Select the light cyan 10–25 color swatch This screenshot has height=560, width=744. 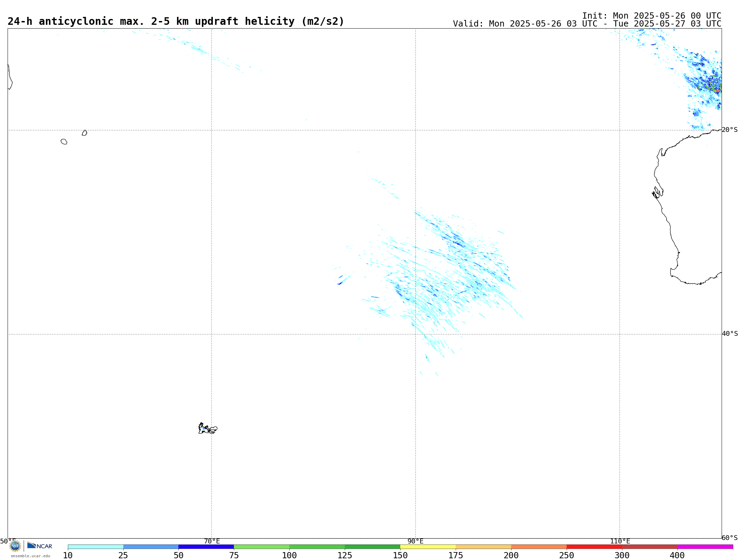click(95, 547)
